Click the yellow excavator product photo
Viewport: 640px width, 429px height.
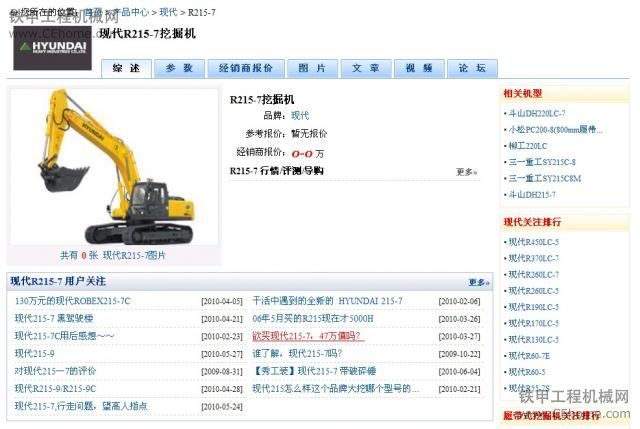[114, 167]
